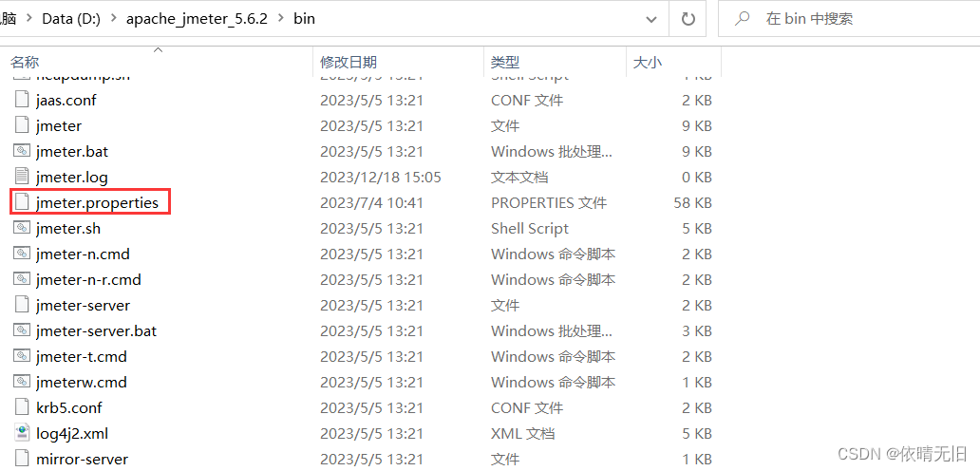
Task: Click the bin segment in the address path
Action: pyautogui.click(x=305, y=19)
